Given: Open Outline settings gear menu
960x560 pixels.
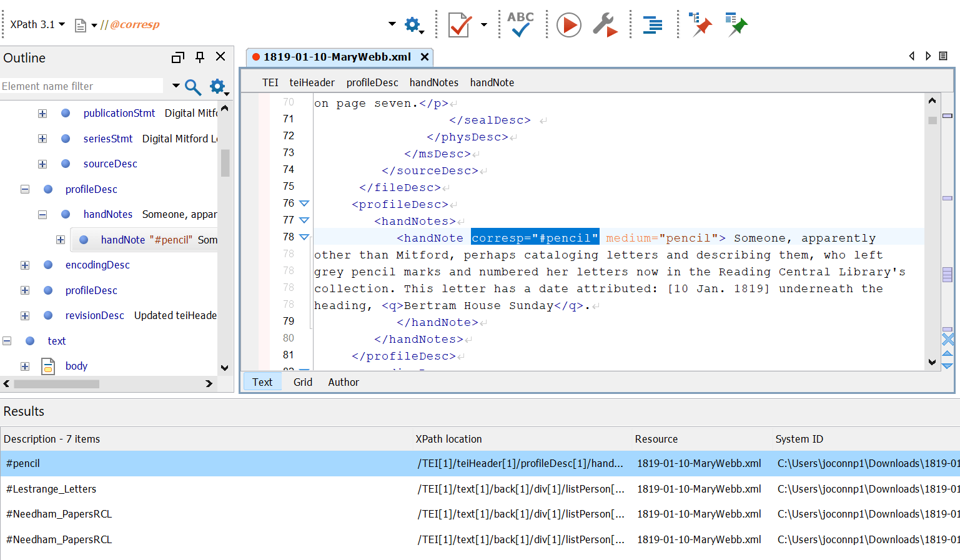Looking at the screenshot, I should (x=219, y=87).
